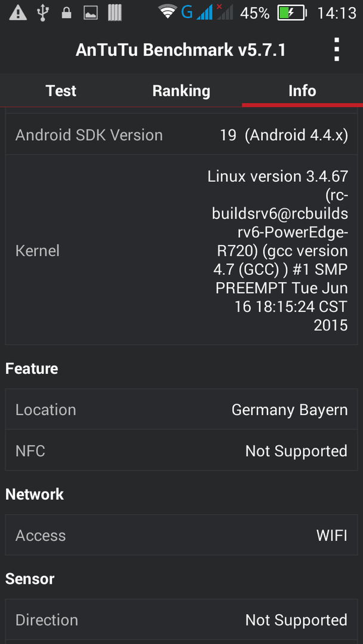Tap the Access WIFI row
363x644 pixels.
click(x=181, y=535)
